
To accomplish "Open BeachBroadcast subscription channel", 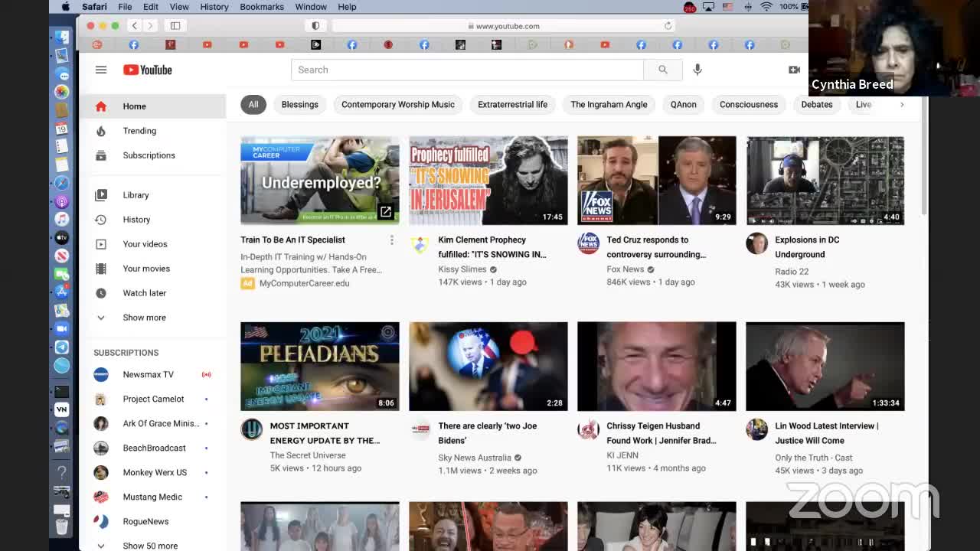I will (x=153, y=448).
